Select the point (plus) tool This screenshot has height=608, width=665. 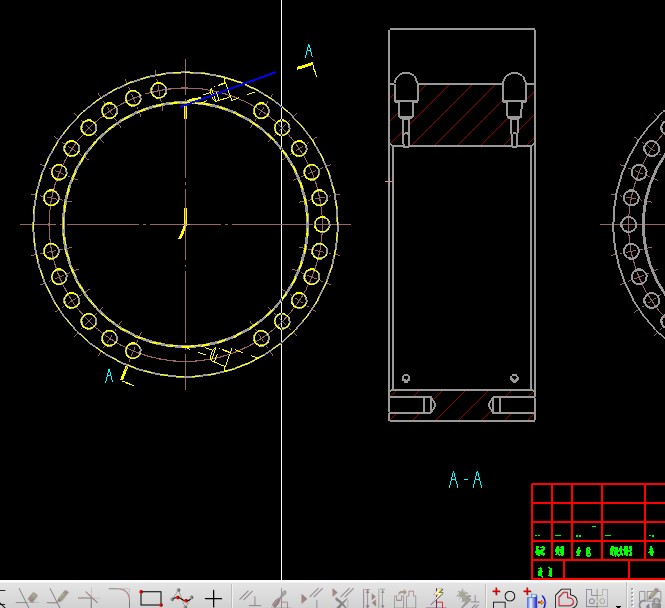[x=213, y=598]
